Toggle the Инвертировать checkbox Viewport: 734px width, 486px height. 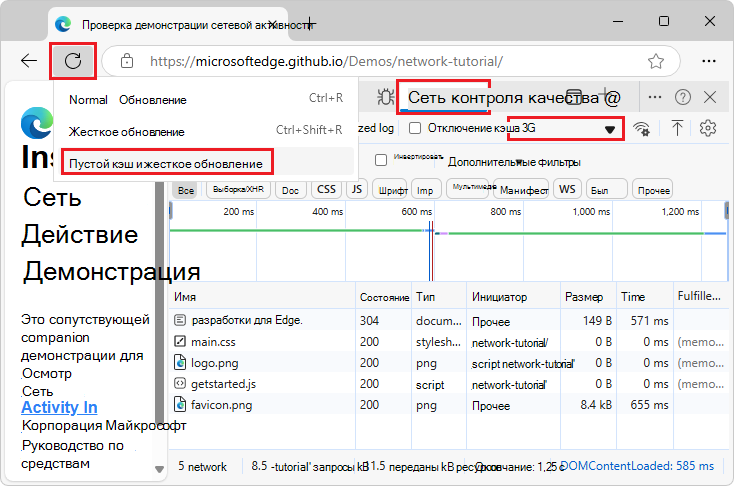(381, 160)
